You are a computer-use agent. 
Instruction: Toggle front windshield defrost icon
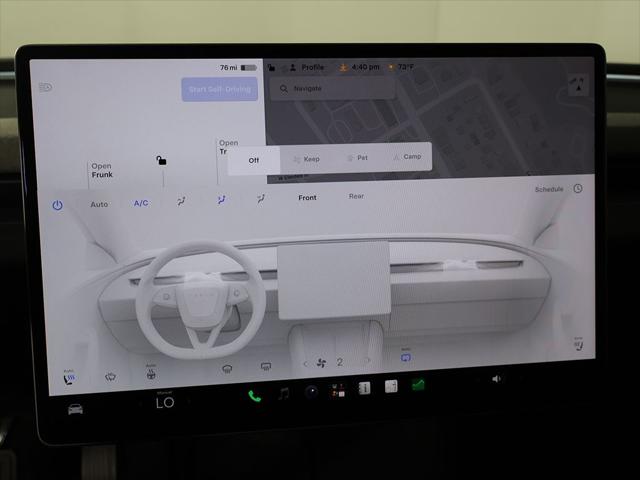tap(227, 369)
